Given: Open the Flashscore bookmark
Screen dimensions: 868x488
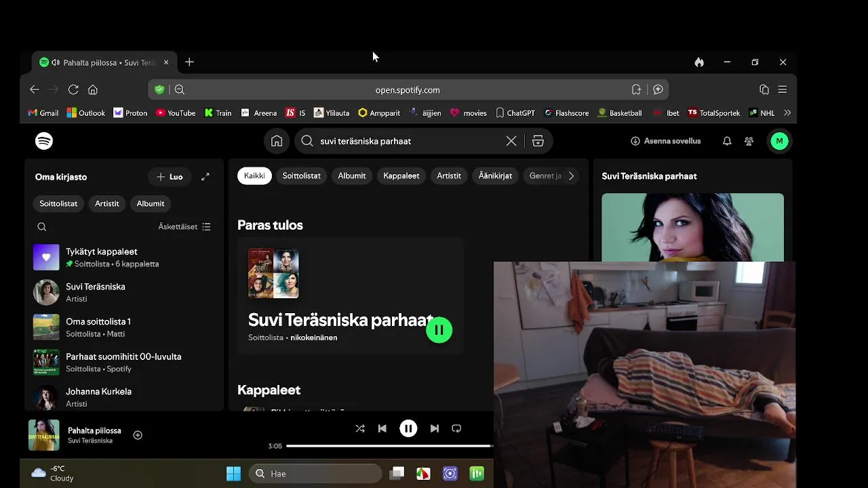Looking at the screenshot, I should pos(566,113).
